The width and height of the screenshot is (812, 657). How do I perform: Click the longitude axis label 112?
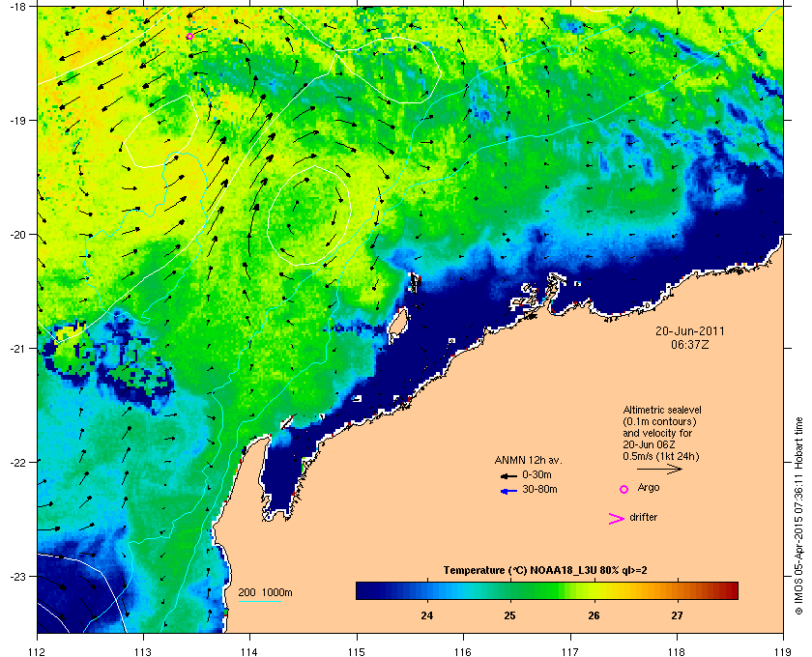coord(38,652)
